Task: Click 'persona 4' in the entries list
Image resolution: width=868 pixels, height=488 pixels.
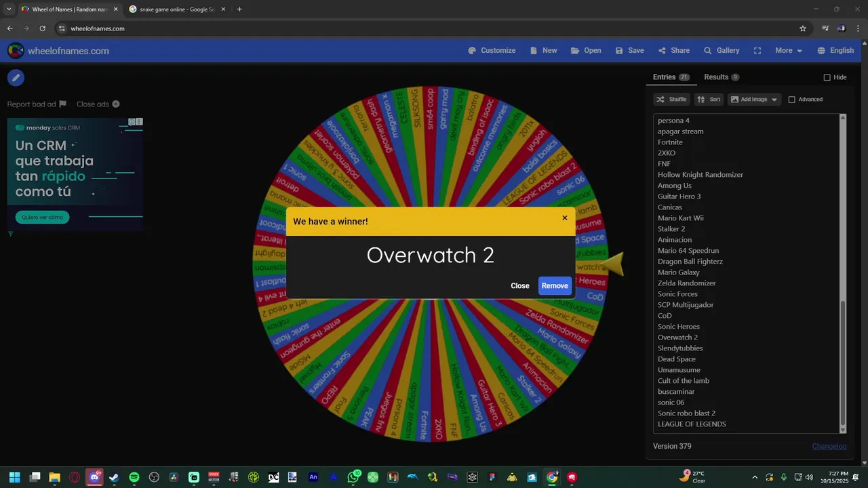Action: tap(673, 121)
